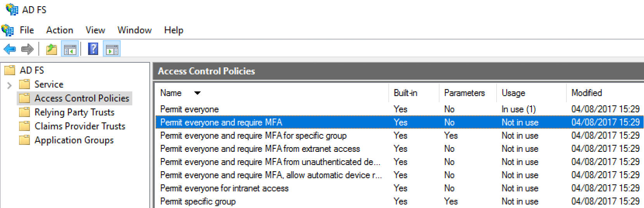The image size is (644, 208).
Task: Sort by the Modified column header
Action: click(x=587, y=93)
